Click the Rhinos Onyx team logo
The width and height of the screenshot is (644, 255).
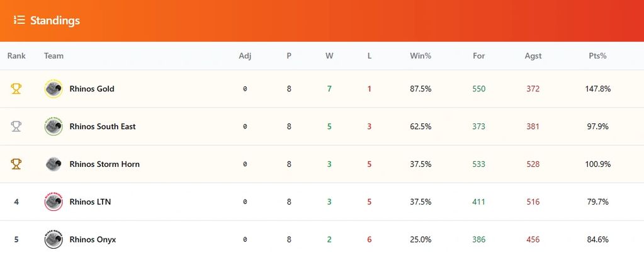coord(54,240)
